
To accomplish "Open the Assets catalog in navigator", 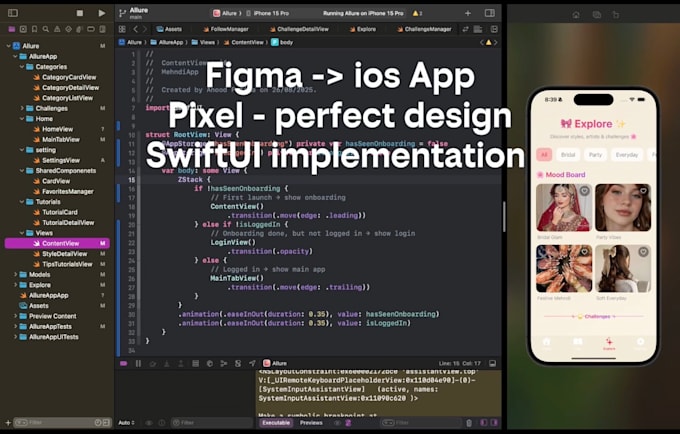I will click(34, 306).
